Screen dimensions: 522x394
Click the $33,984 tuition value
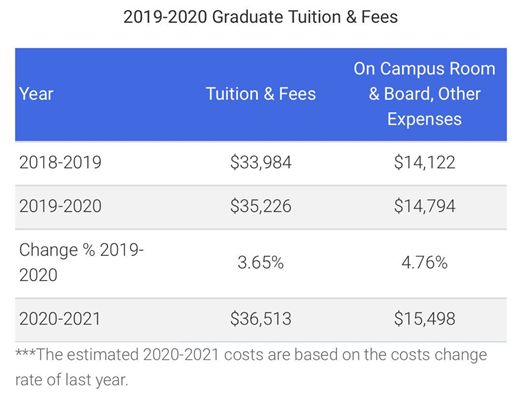tap(261, 163)
